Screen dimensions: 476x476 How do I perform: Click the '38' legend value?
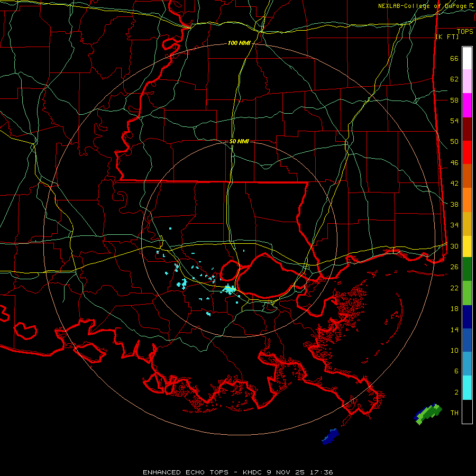pyautogui.click(x=454, y=204)
